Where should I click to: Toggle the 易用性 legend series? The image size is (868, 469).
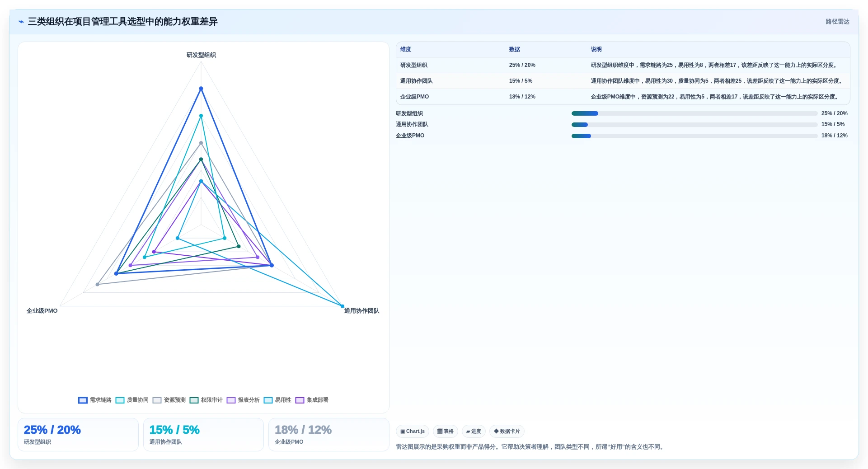277,400
